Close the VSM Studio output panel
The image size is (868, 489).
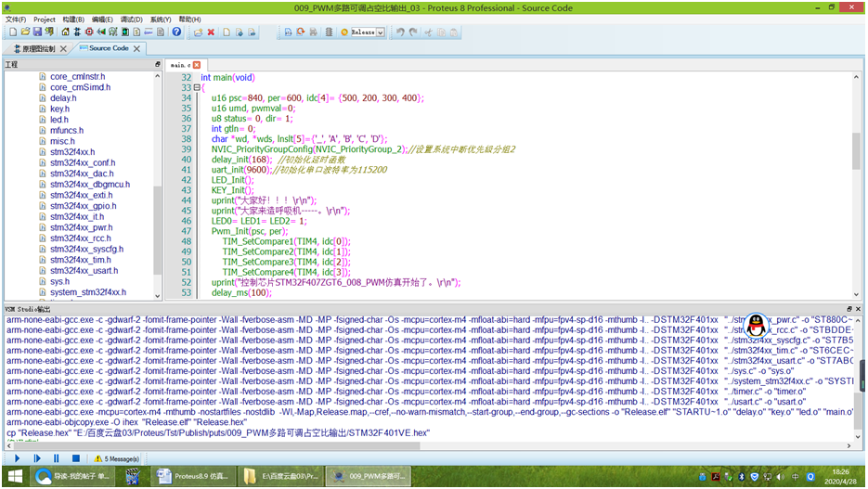coord(858,309)
